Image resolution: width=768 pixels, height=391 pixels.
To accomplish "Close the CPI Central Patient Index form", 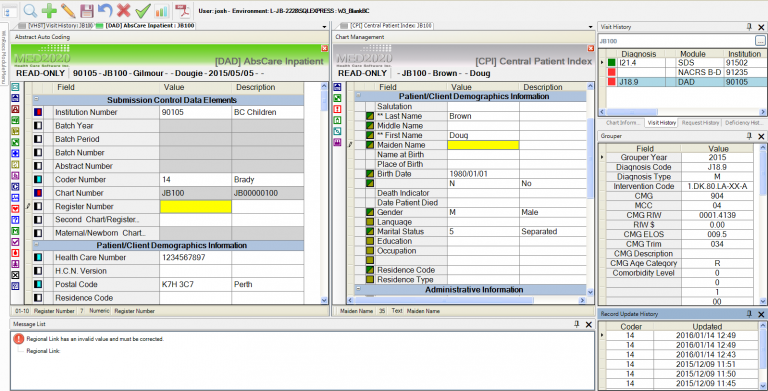I will point(590,48).
